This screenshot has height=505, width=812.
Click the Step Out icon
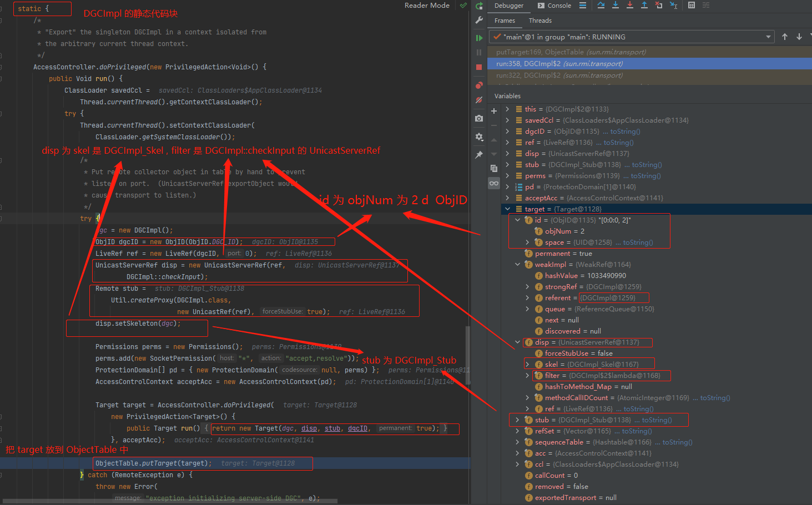(644, 6)
